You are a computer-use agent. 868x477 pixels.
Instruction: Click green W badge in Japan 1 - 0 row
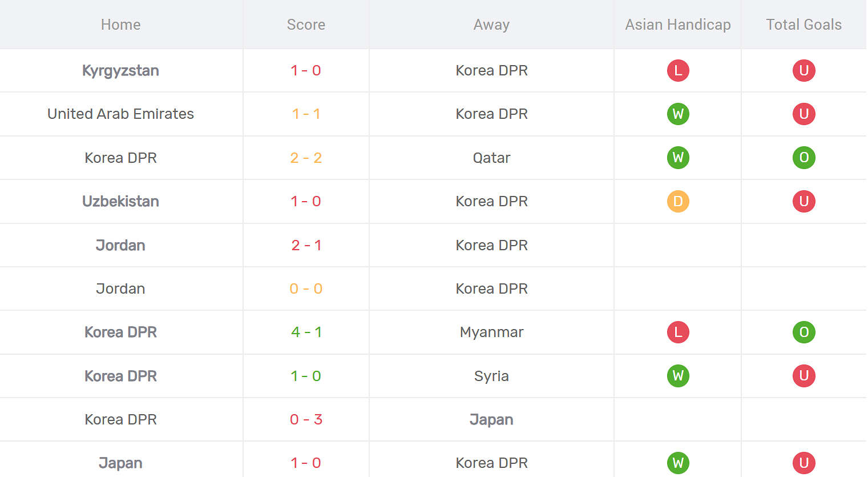(x=678, y=463)
